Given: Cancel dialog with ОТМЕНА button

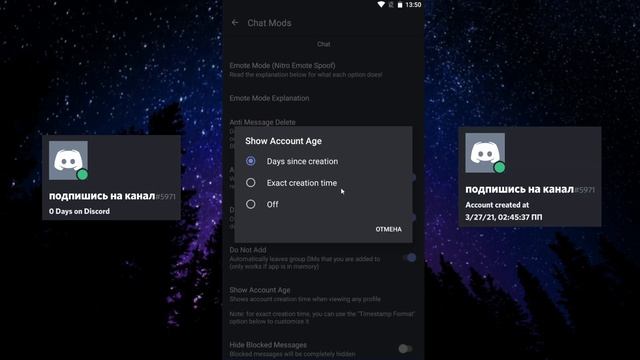Looking at the screenshot, I should tap(389, 229).
